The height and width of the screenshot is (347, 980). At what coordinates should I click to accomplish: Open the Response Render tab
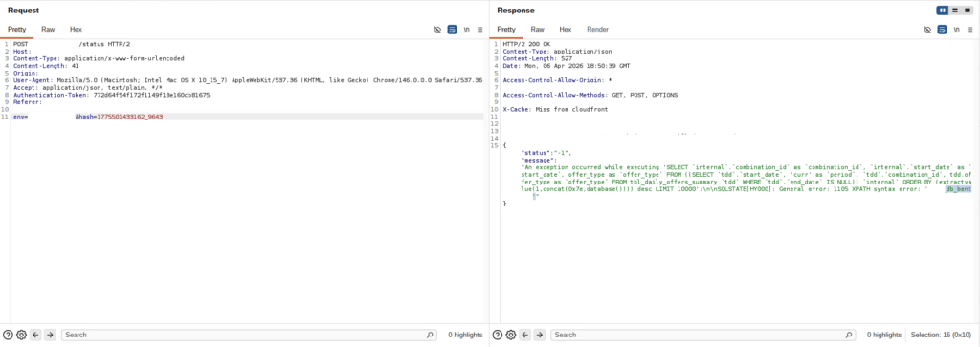[x=597, y=30]
